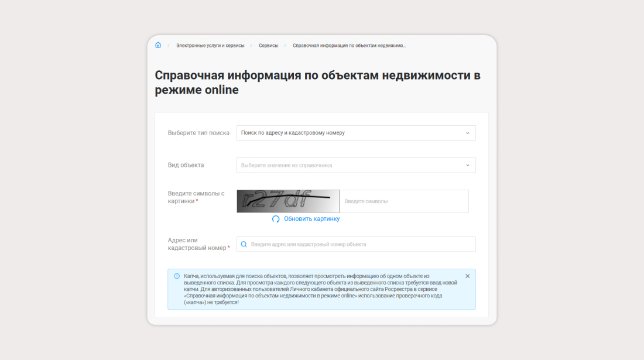This screenshot has width=644, height=360.
Task: Click the 'Выберите тип поиска' label
Action: pyautogui.click(x=198, y=133)
